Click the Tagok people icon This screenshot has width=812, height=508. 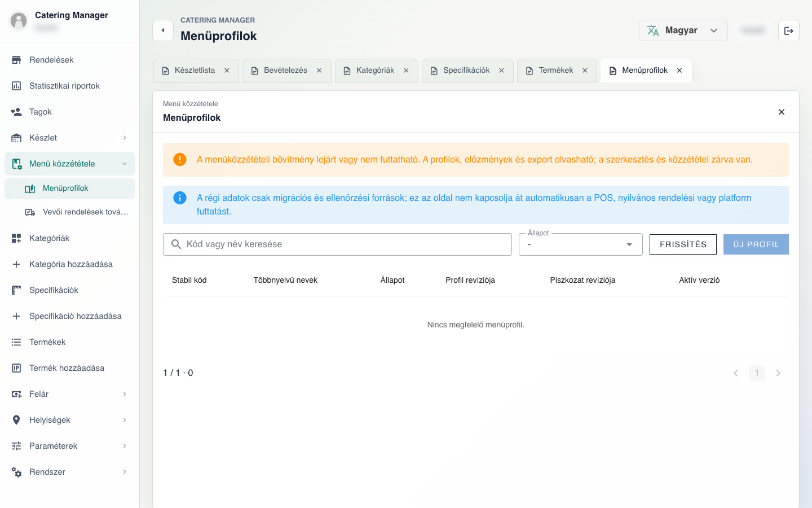pyautogui.click(x=16, y=112)
